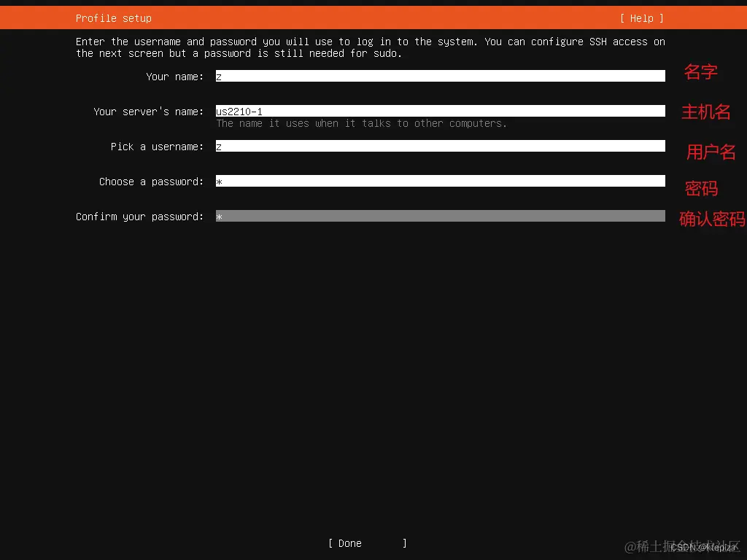Focus the Pick a username field

pyautogui.click(x=440, y=146)
